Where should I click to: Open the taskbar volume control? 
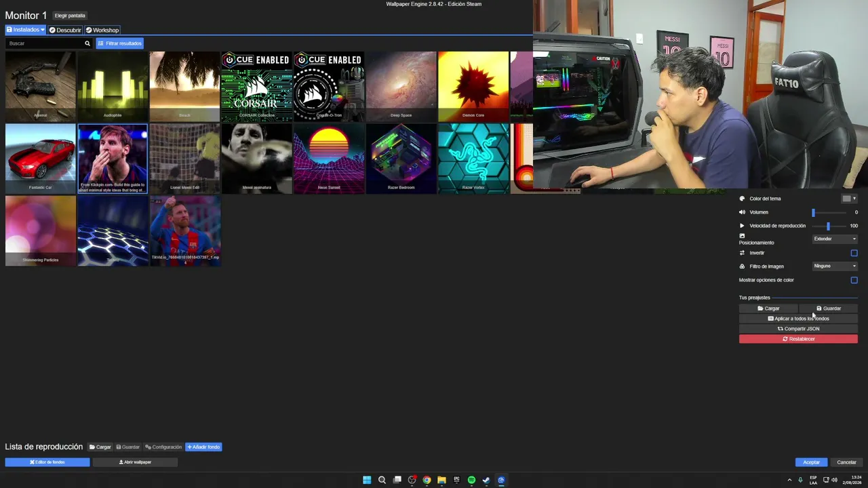834,480
